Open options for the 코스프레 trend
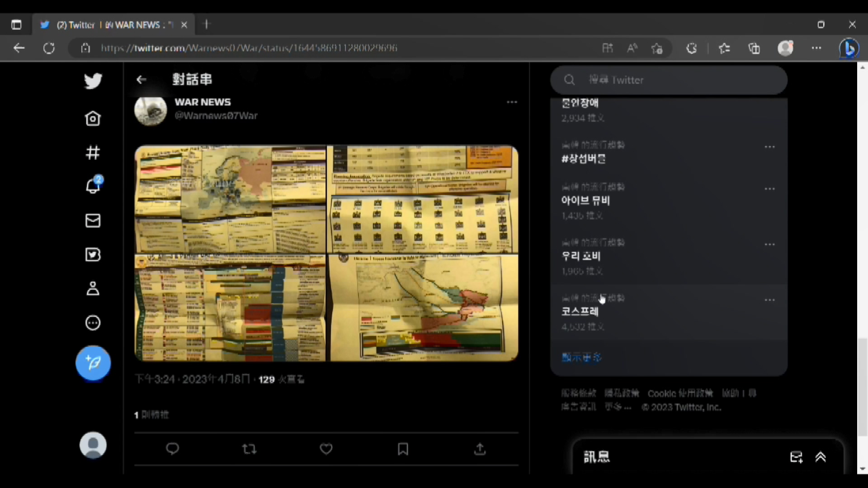Screen dimensions: 868x488 769,300
